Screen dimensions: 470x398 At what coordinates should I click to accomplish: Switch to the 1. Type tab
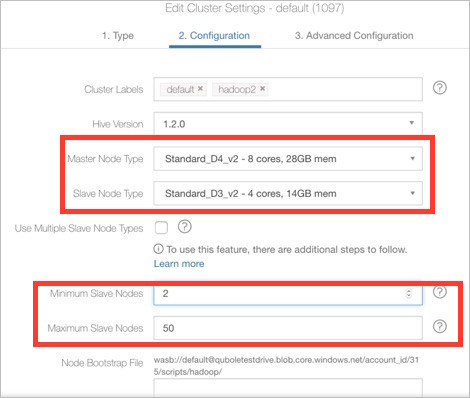(x=118, y=36)
